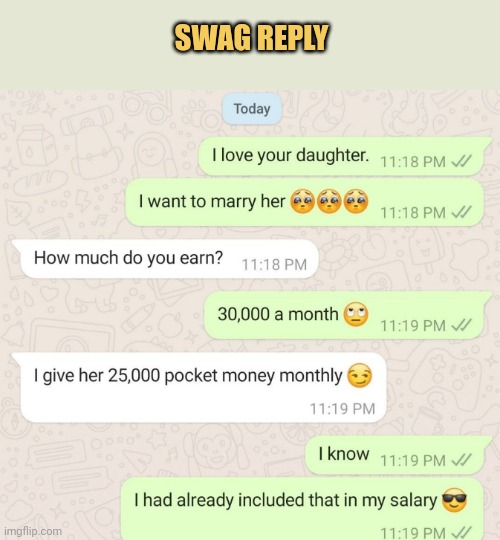Viewport: 500px width, 540px height.
Task: Click the 11:19 PM timestamp under the 'pocket money' message
Action: pyautogui.click(x=342, y=409)
